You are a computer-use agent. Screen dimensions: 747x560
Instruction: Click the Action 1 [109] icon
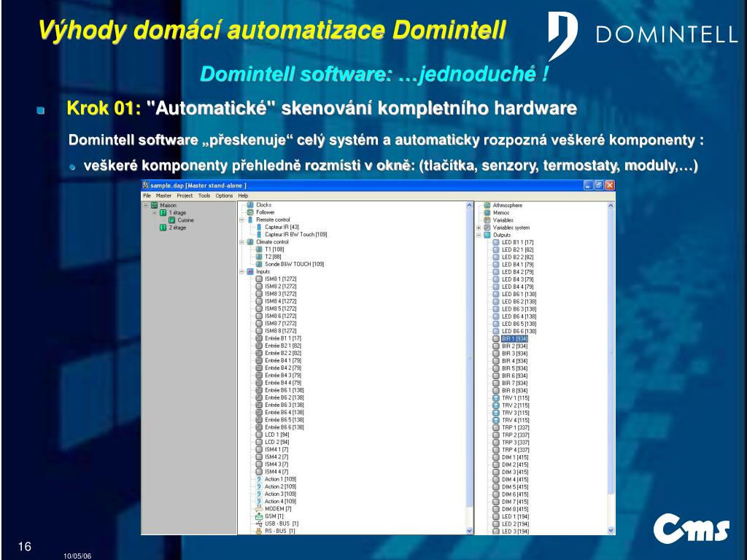point(259,480)
